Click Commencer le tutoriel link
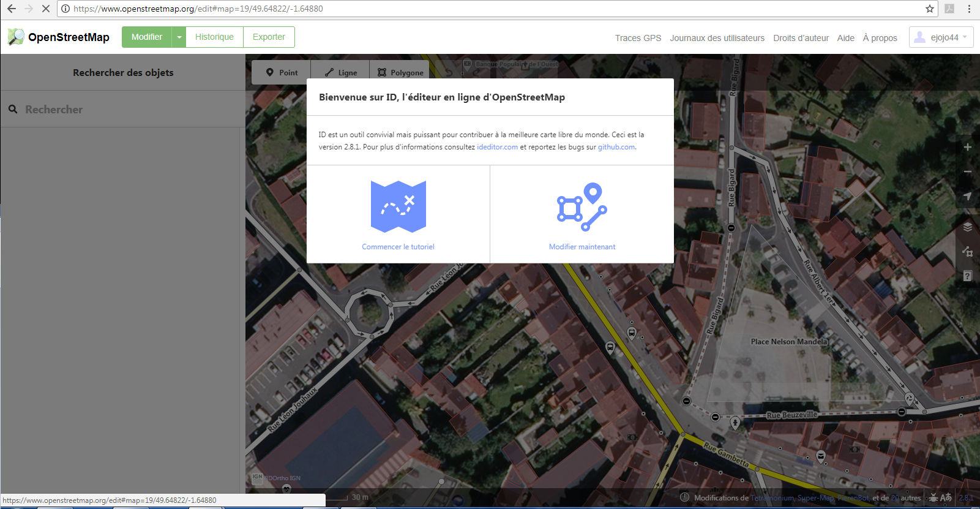Viewport: 980px width, 509px height. pos(398,247)
